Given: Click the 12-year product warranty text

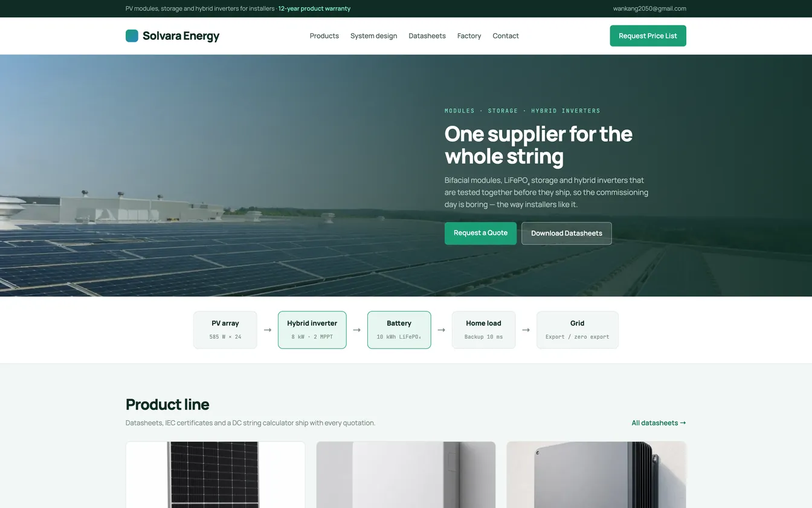Looking at the screenshot, I should click(314, 8).
